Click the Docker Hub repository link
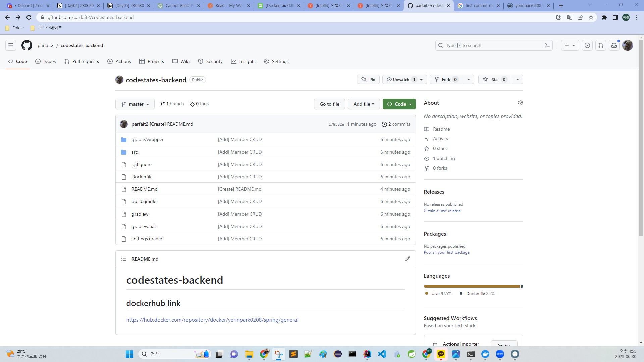The height and width of the screenshot is (362, 644). click(212, 320)
